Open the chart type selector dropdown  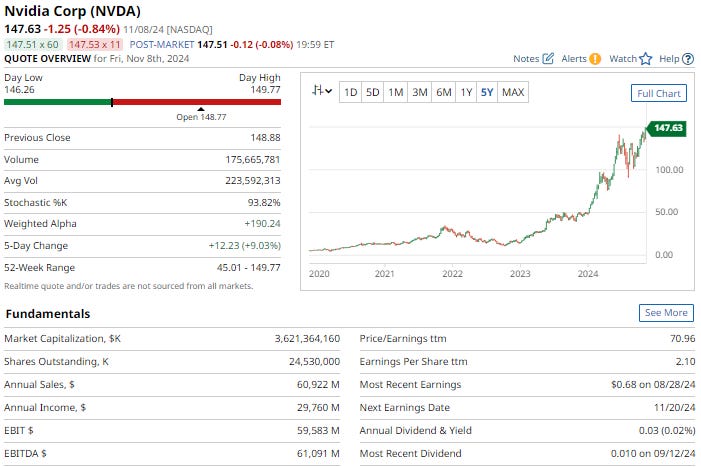[322, 91]
